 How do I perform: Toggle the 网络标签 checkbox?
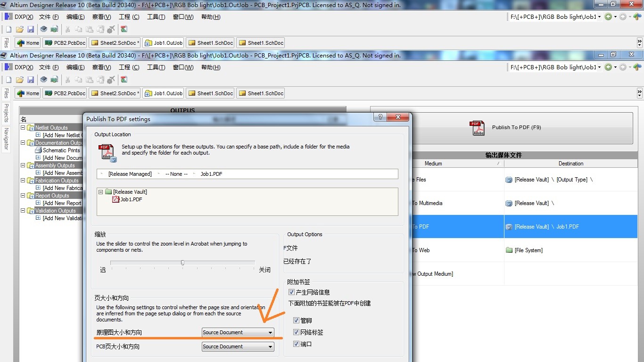click(x=296, y=332)
